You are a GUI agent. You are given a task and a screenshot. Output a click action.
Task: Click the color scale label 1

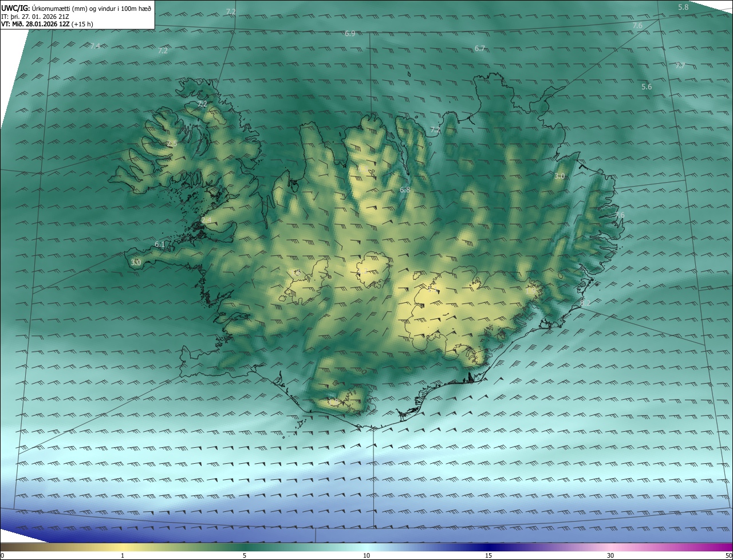tap(123, 555)
